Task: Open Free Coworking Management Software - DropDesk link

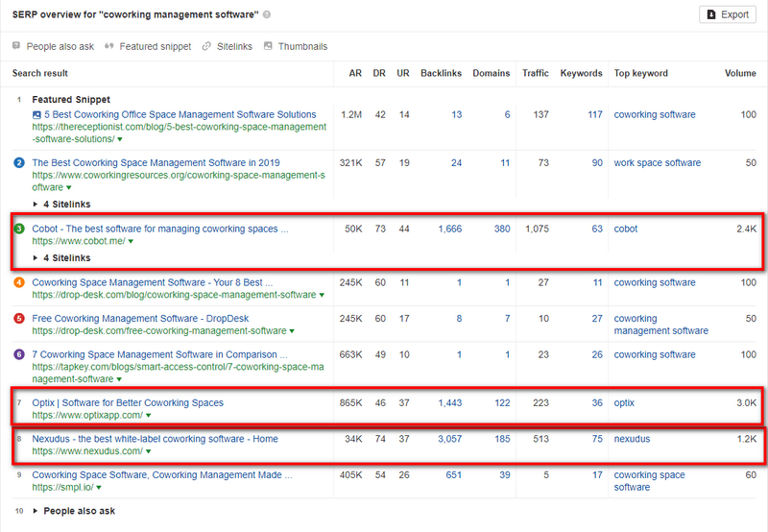Action: (140, 319)
